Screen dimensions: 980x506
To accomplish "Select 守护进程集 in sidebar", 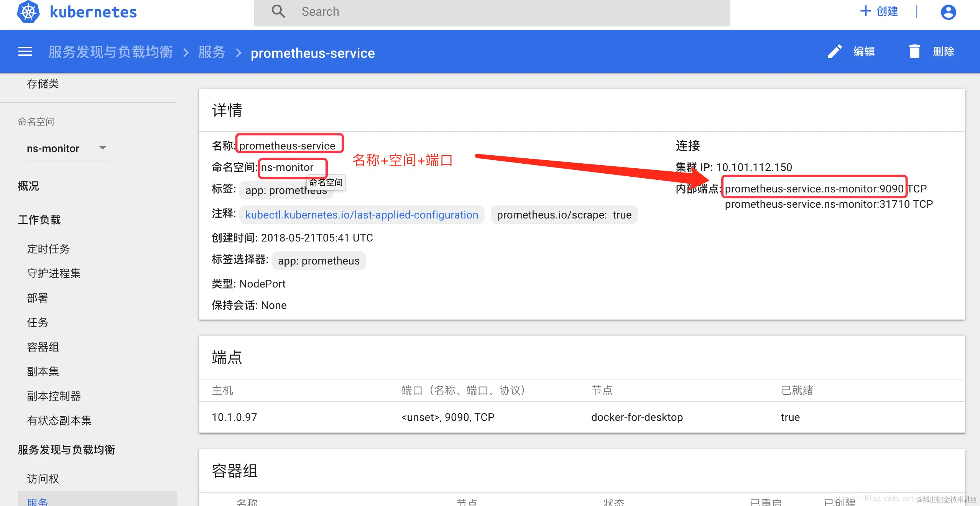I will tap(54, 273).
